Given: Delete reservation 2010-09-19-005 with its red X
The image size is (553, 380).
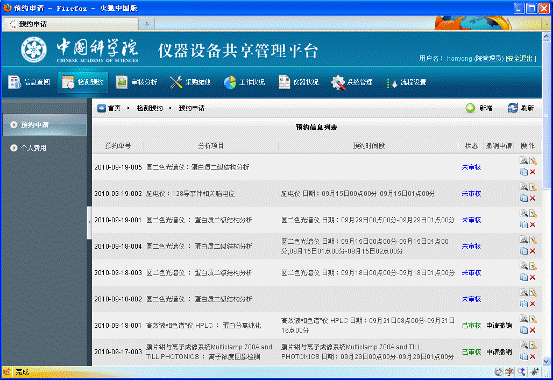Looking at the screenshot, I should point(533,172).
